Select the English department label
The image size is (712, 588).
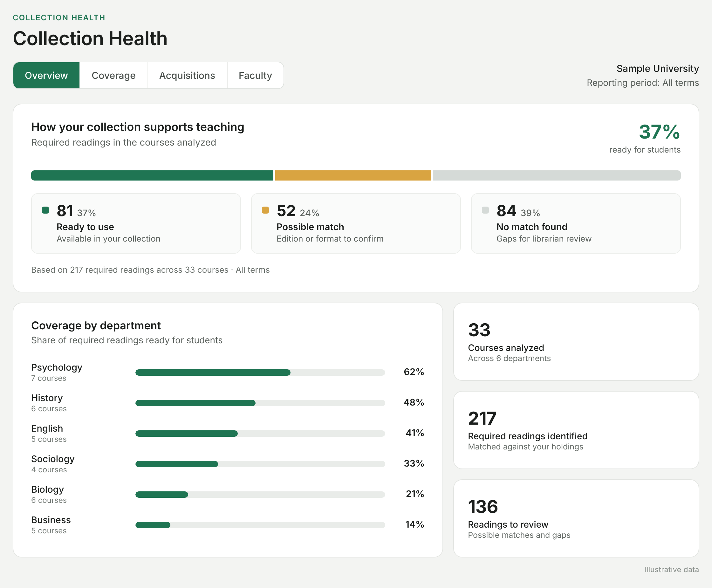(47, 428)
